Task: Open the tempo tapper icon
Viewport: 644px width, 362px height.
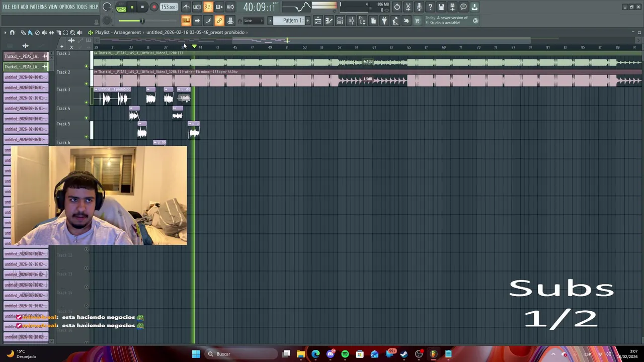Action: [x=395, y=21]
